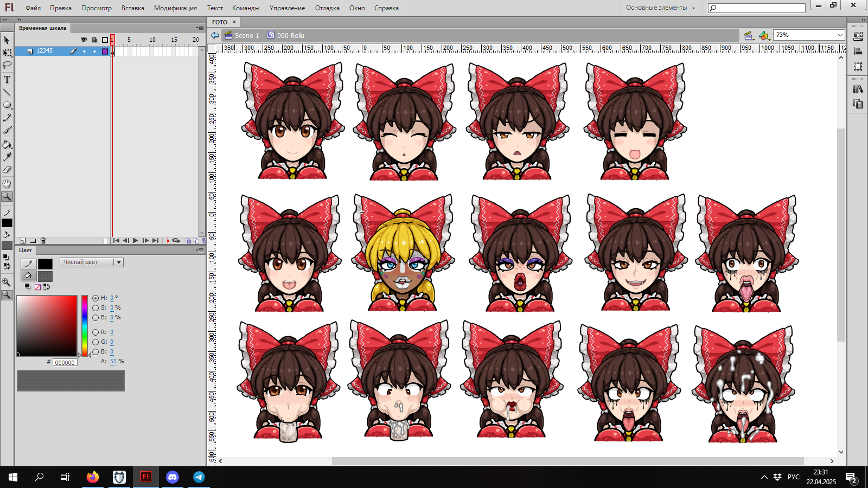
Task: Select the Hand tool
Action: [x=7, y=184]
